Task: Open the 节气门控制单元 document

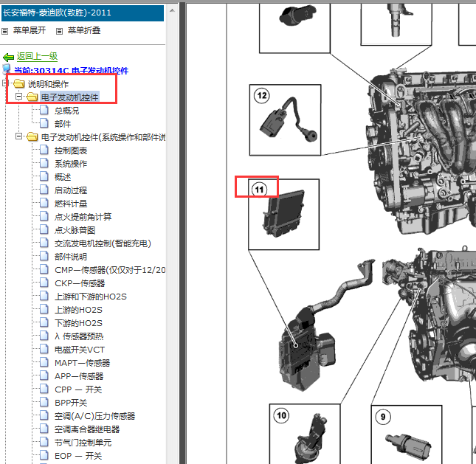Action: coord(83,443)
